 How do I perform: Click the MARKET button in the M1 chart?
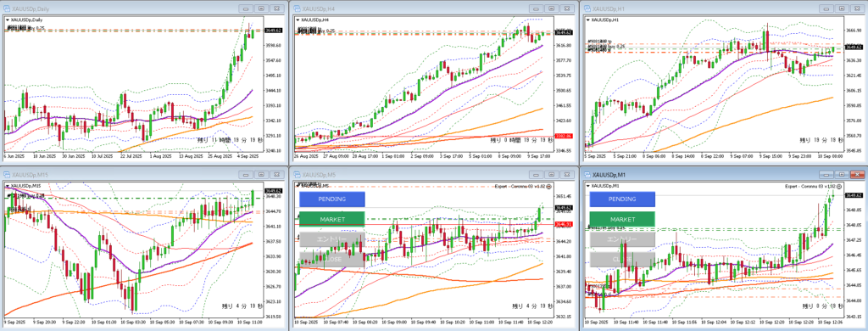(x=622, y=220)
